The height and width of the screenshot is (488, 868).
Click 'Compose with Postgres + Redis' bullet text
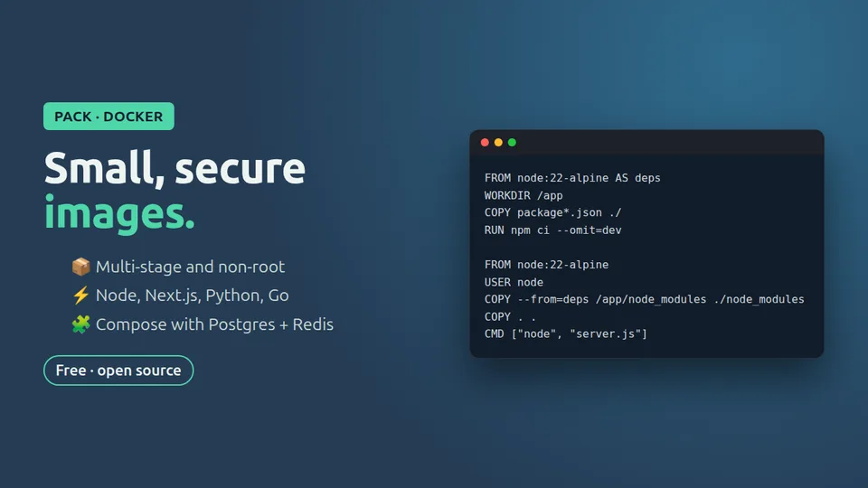point(214,324)
